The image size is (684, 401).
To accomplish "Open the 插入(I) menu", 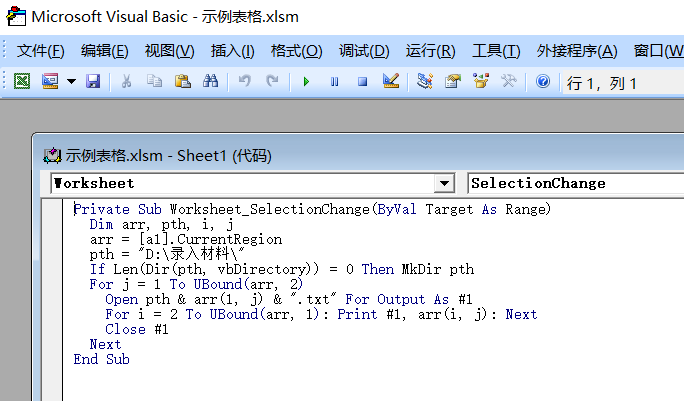I will click(x=232, y=51).
